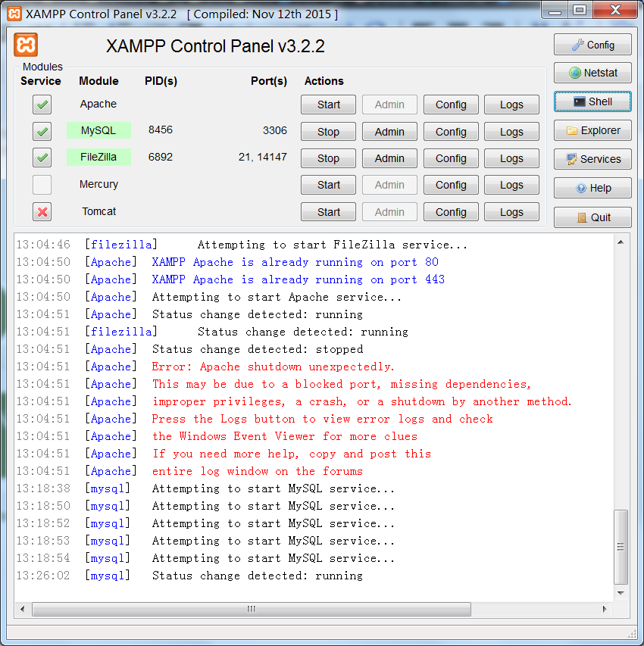Viewport: 644px width, 646px height.
Task: Stop the MySQL module
Action: coord(328,132)
